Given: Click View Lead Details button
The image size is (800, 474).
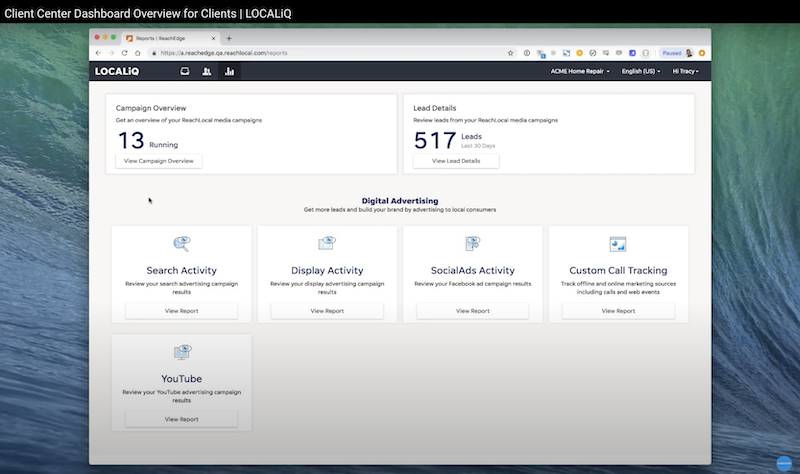Looking at the screenshot, I should tap(456, 161).
